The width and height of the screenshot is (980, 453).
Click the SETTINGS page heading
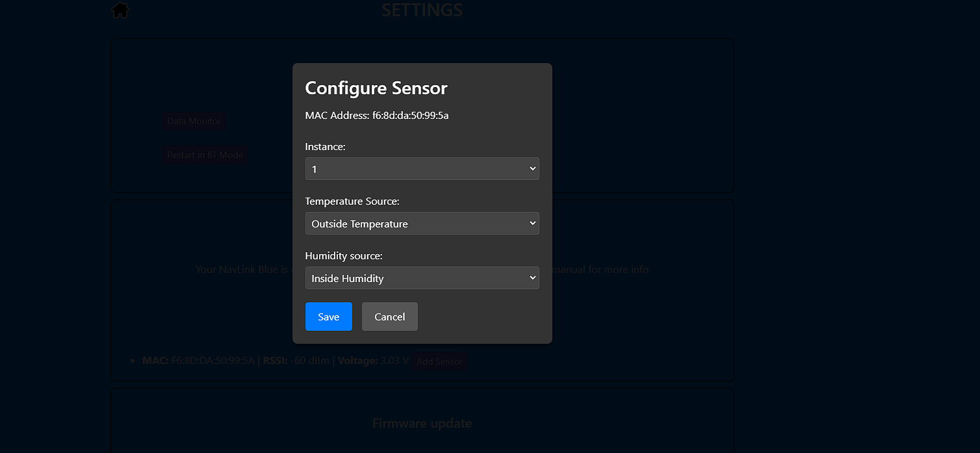pos(422,10)
